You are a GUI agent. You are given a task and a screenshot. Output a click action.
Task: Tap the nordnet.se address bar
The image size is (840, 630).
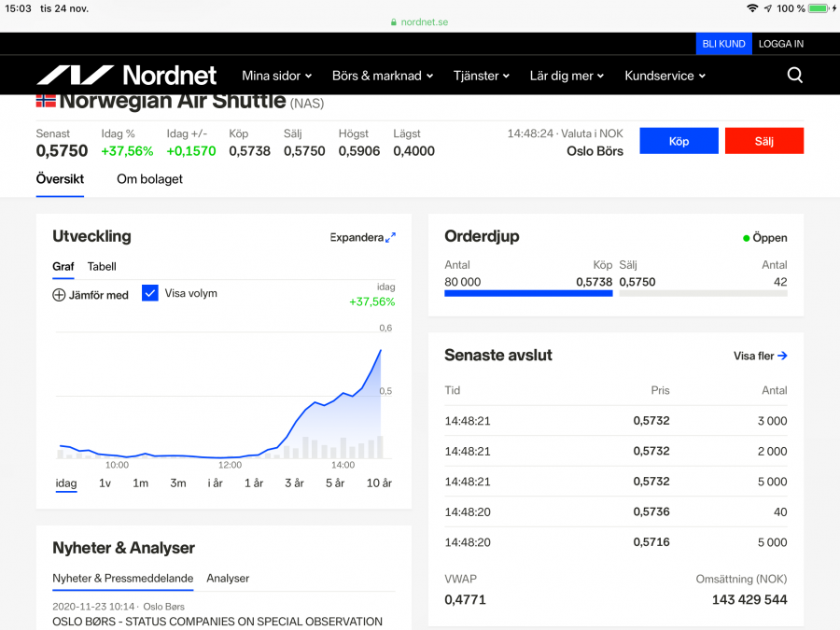tap(419, 22)
